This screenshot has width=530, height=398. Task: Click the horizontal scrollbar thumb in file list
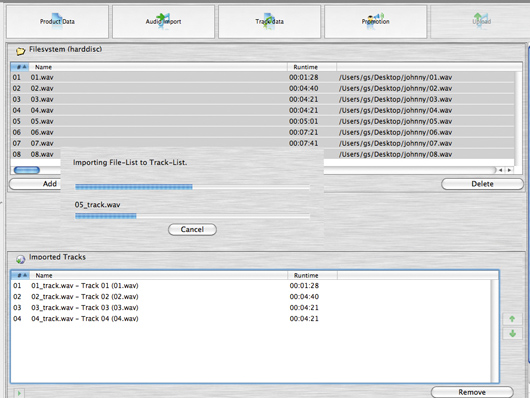pyautogui.click(x=27, y=170)
